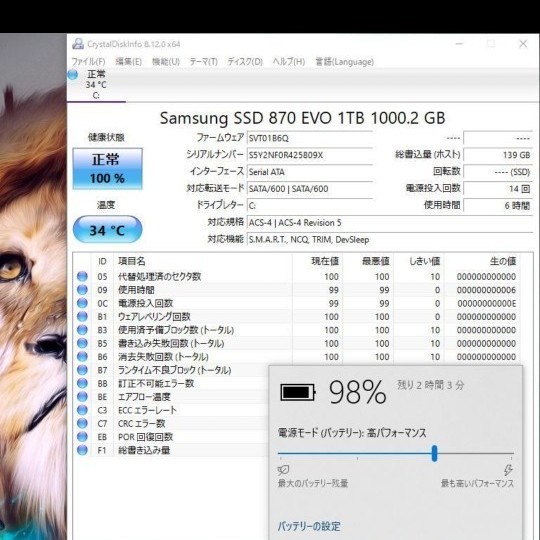540x540 pixels.
Task: Select the ID column header
Action: coord(102,261)
